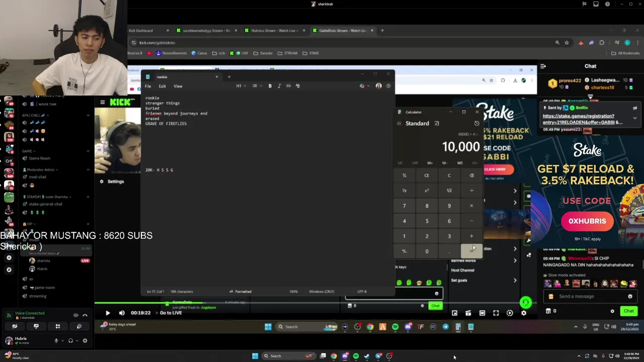Open the Game Room voice channel in Discord

39,158
